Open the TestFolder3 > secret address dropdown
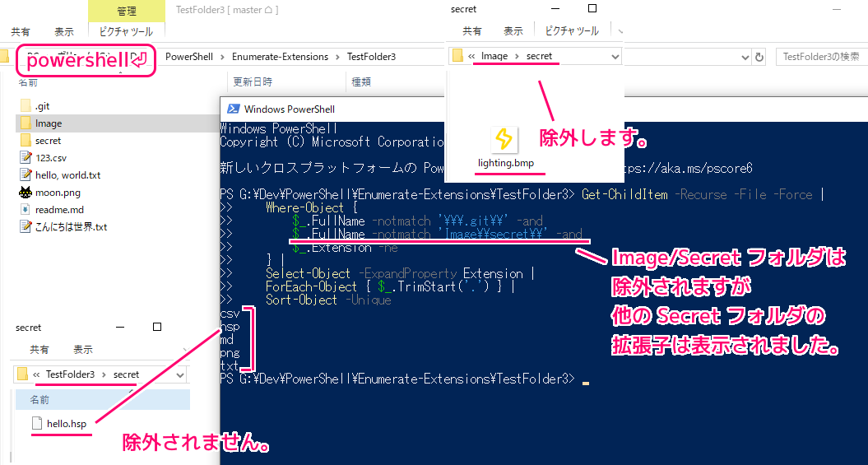This screenshot has height=465, width=868. pos(181,374)
